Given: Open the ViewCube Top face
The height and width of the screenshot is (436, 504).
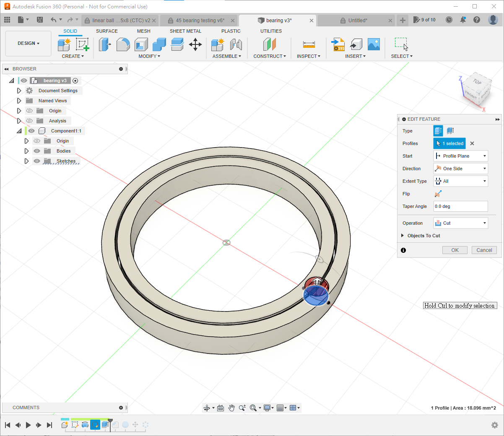Looking at the screenshot, I should [477, 82].
